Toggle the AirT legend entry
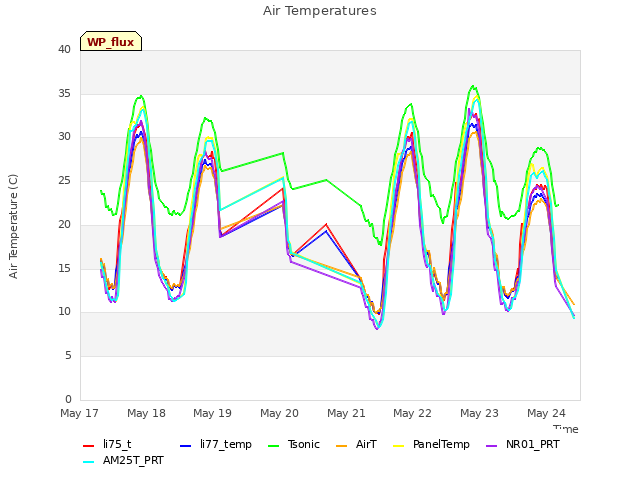This screenshot has height=480, width=640. pos(356,444)
